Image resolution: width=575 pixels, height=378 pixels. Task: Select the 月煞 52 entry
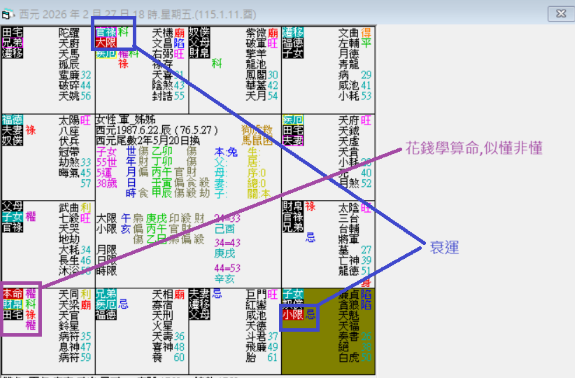pos(355,183)
